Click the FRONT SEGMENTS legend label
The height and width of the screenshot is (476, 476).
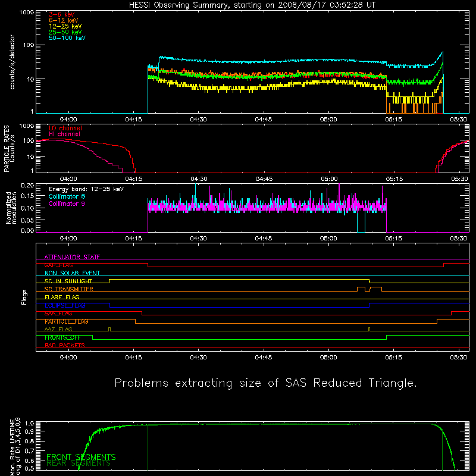click(x=81, y=457)
